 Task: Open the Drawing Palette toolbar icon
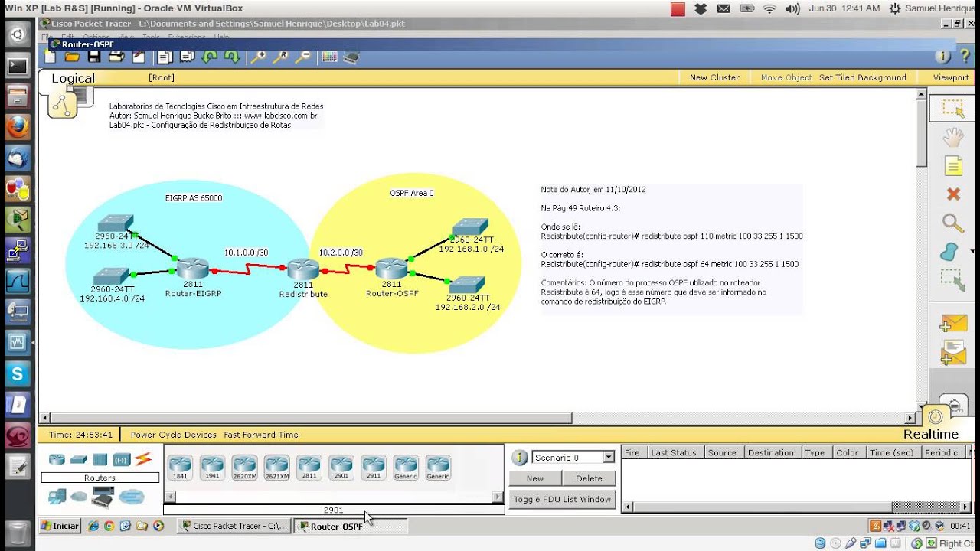coord(330,57)
